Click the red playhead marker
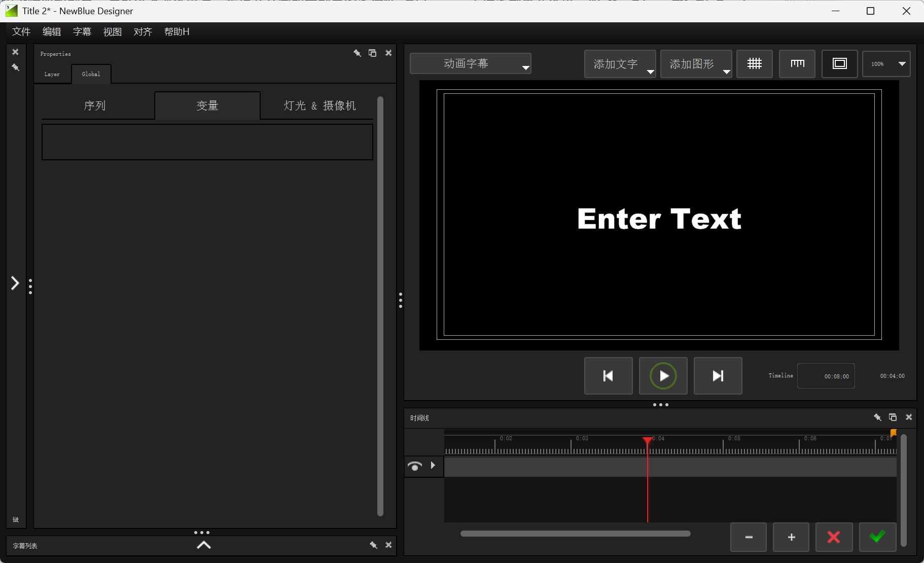Image resolution: width=924 pixels, height=563 pixels. [647, 440]
